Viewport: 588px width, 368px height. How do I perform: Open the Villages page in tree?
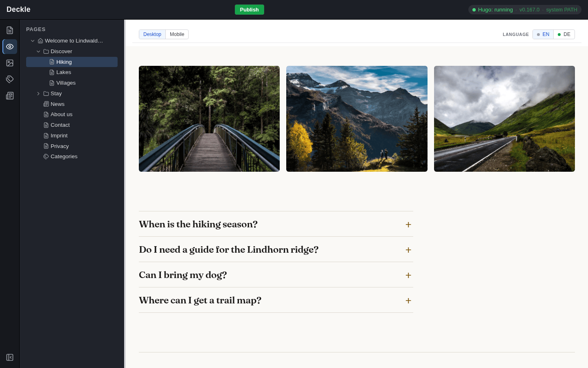click(72, 83)
